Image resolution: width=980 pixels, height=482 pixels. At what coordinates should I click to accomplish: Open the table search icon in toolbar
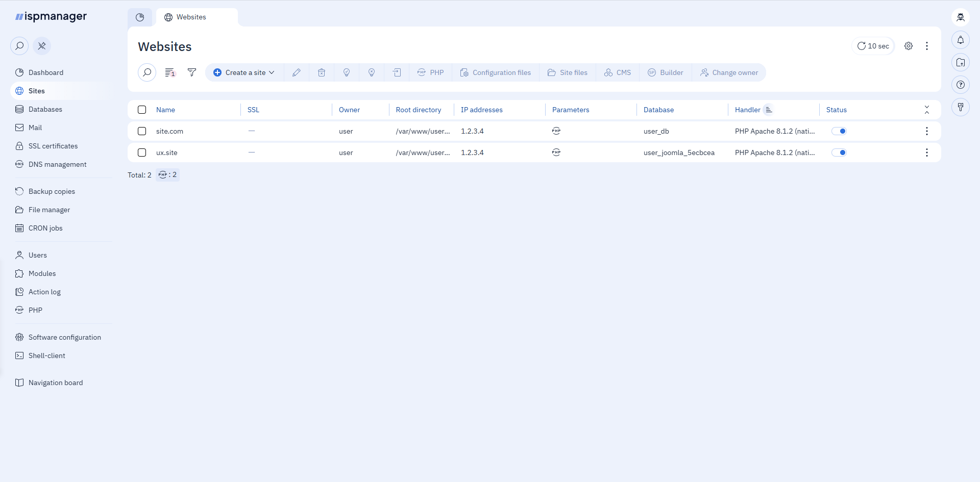pyautogui.click(x=147, y=72)
